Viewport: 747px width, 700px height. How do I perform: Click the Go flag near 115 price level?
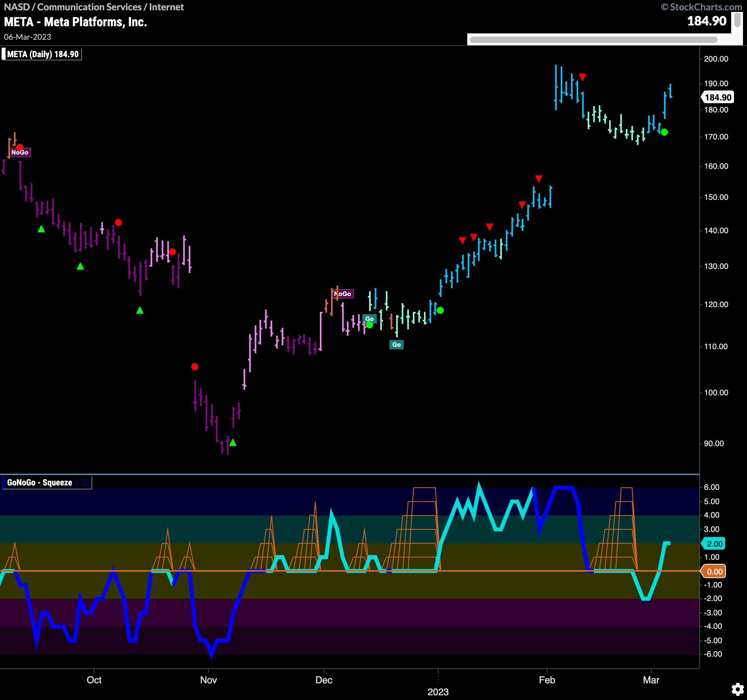pyautogui.click(x=370, y=319)
